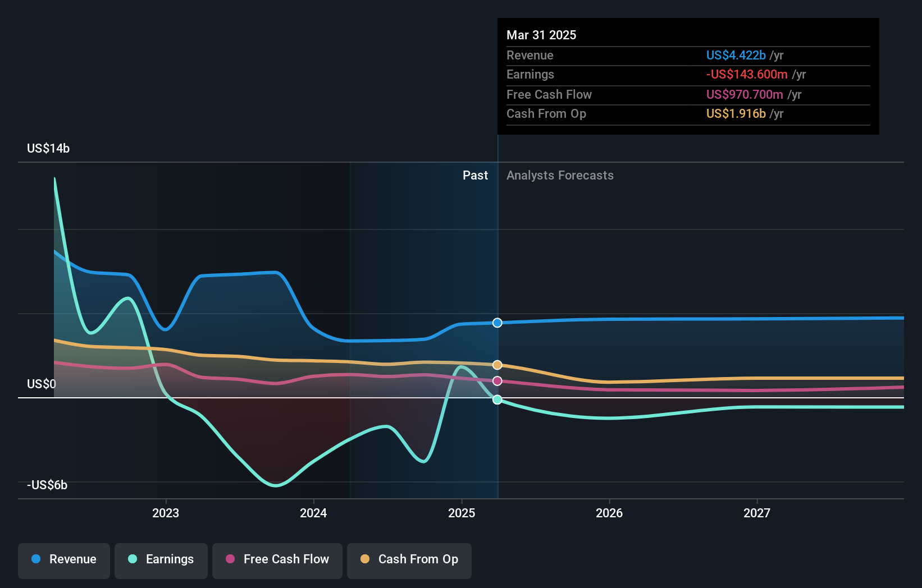Image resolution: width=922 pixels, height=588 pixels.
Task: Toggle the Earnings series legend button
Action: pyautogui.click(x=161, y=561)
